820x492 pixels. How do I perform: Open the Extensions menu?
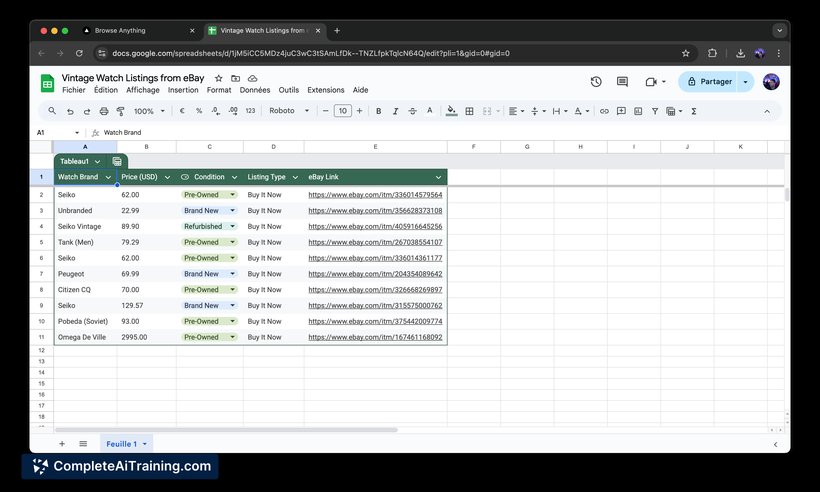point(326,90)
